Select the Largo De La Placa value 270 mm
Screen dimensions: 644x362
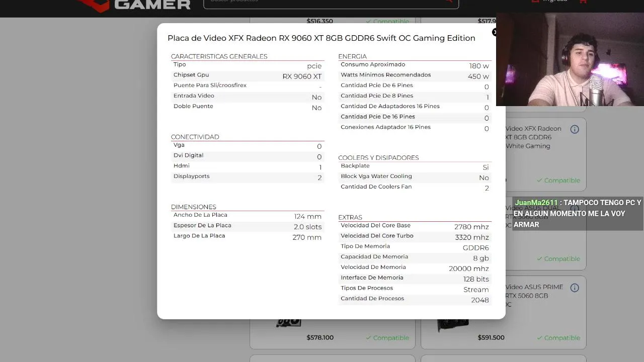307,237
